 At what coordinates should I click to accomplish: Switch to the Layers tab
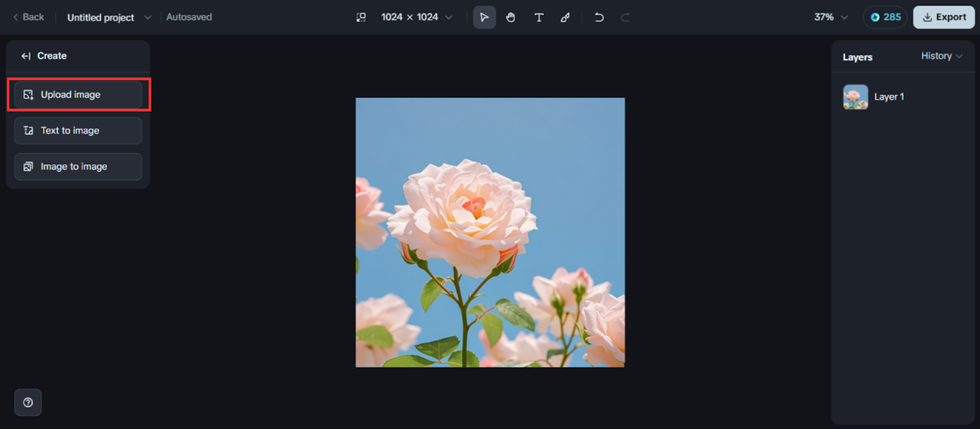[x=857, y=57]
